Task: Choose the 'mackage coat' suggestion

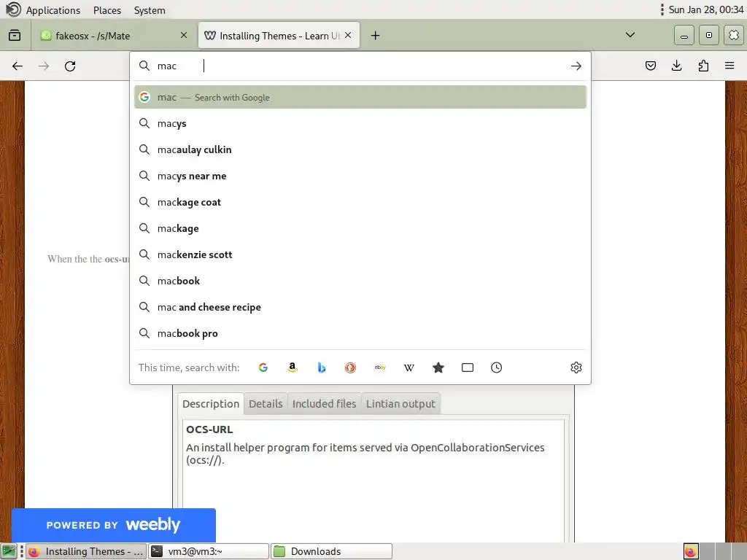Action: [360, 202]
